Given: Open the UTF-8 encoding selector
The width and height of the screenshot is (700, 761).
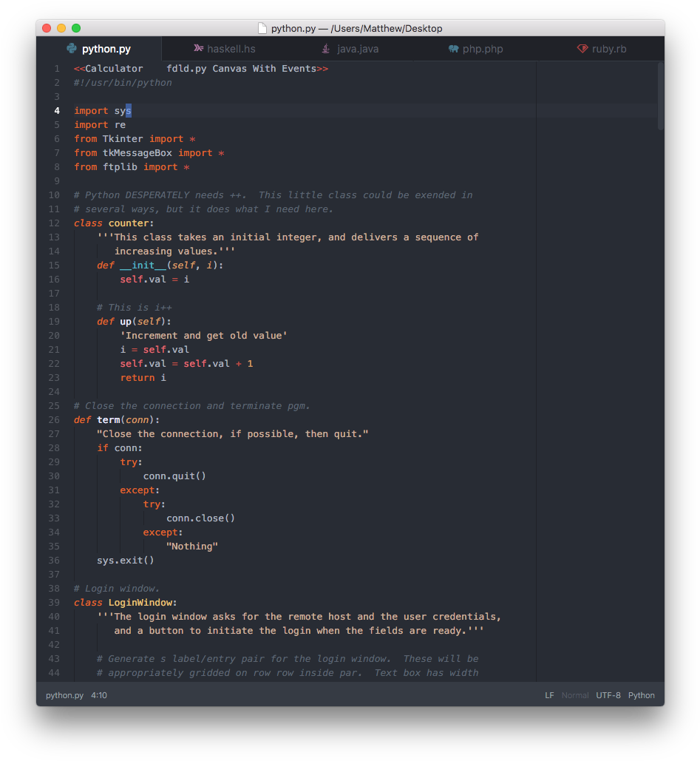Looking at the screenshot, I should [x=608, y=695].
